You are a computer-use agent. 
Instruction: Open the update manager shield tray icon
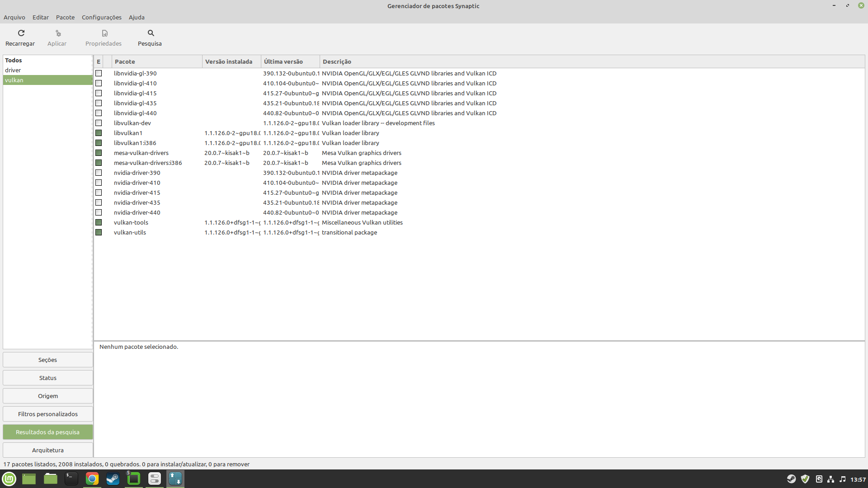coord(805,479)
